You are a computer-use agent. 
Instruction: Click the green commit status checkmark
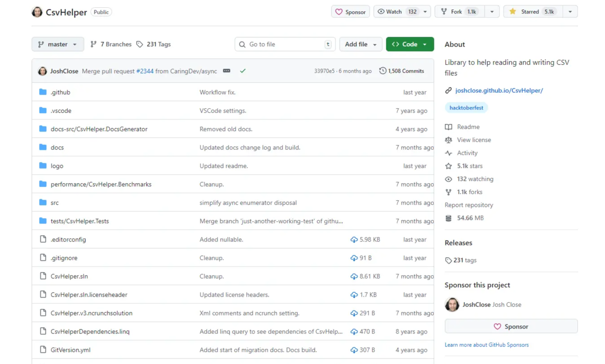(x=243, y=71)
